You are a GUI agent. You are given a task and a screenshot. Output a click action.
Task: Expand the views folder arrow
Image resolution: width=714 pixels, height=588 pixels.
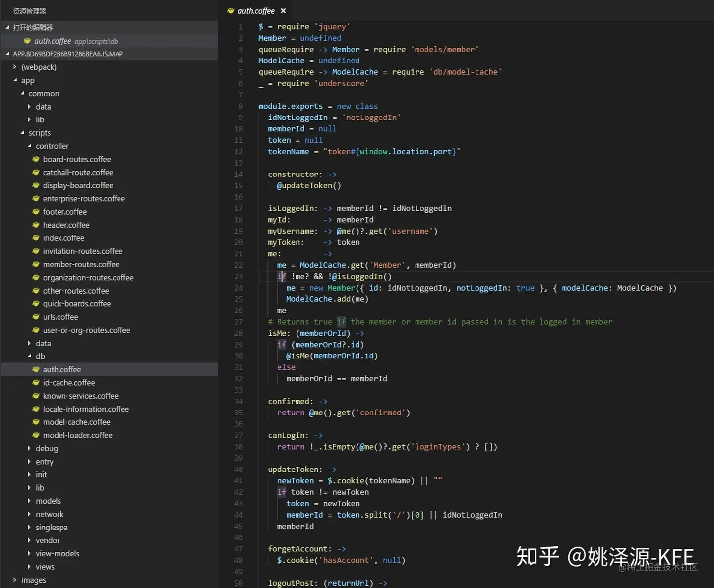point(29,567)
